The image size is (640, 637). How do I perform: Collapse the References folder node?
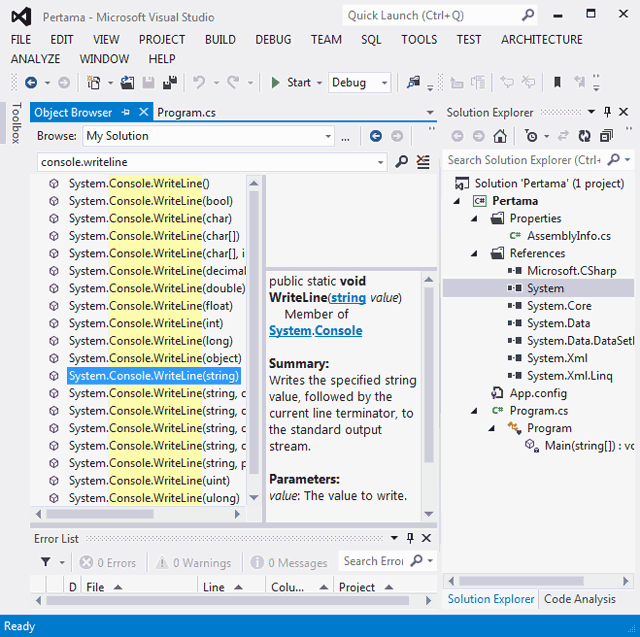coord(474,254)
